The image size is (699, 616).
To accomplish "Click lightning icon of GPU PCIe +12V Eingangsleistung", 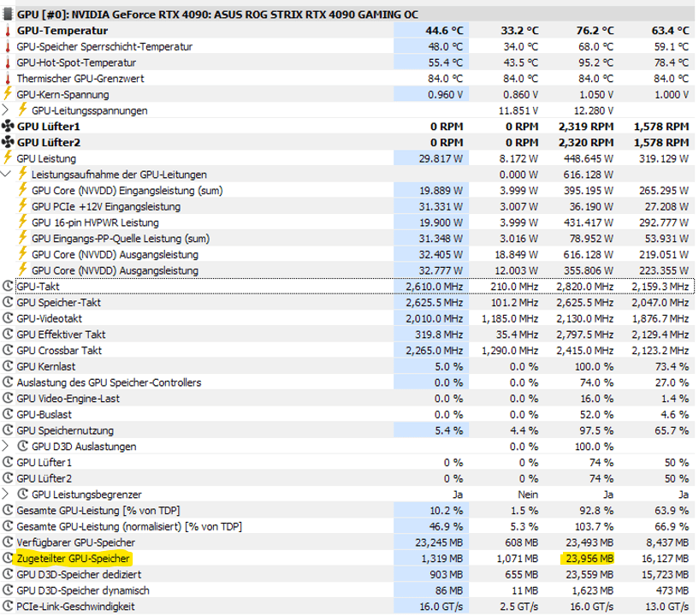I will (x=23, y=206).
